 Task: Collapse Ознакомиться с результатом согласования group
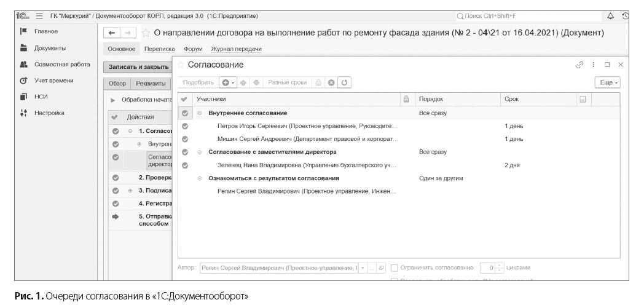200,178
